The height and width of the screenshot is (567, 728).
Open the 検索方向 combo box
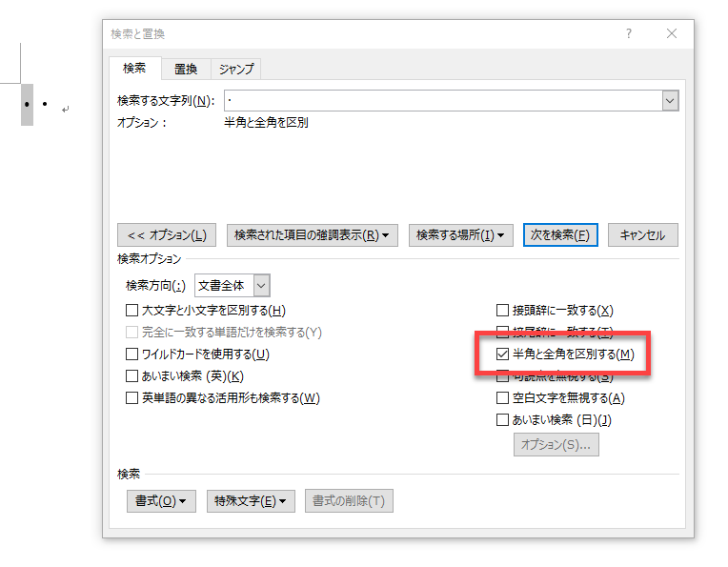coord(233,285)
